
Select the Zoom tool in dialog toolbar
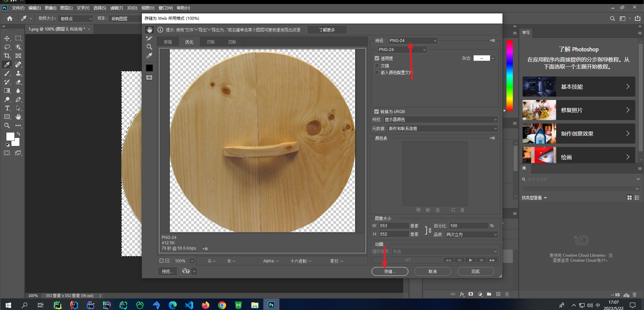[149, 47]
